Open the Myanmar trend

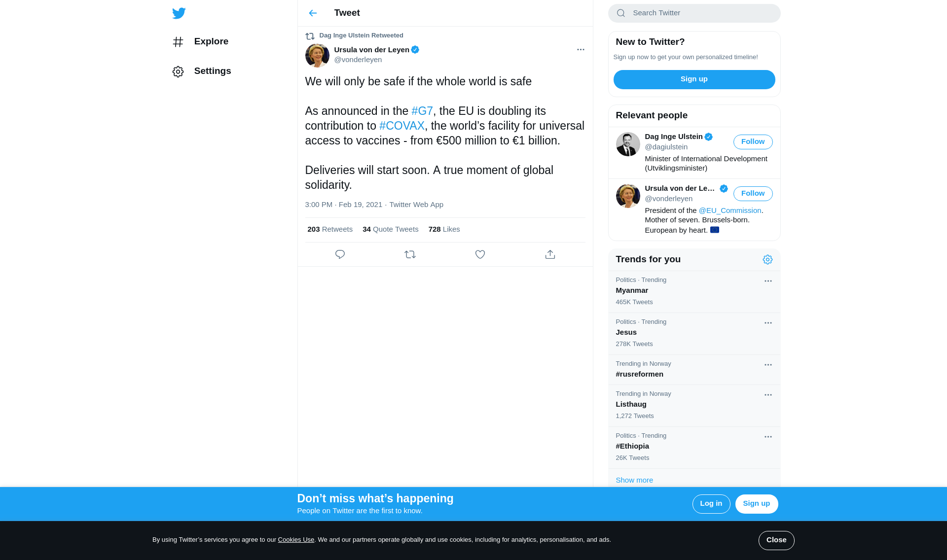[694, 292]
